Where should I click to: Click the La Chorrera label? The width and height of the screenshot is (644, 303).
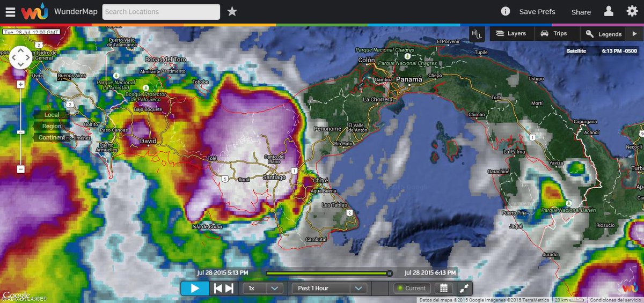[378, 99]
